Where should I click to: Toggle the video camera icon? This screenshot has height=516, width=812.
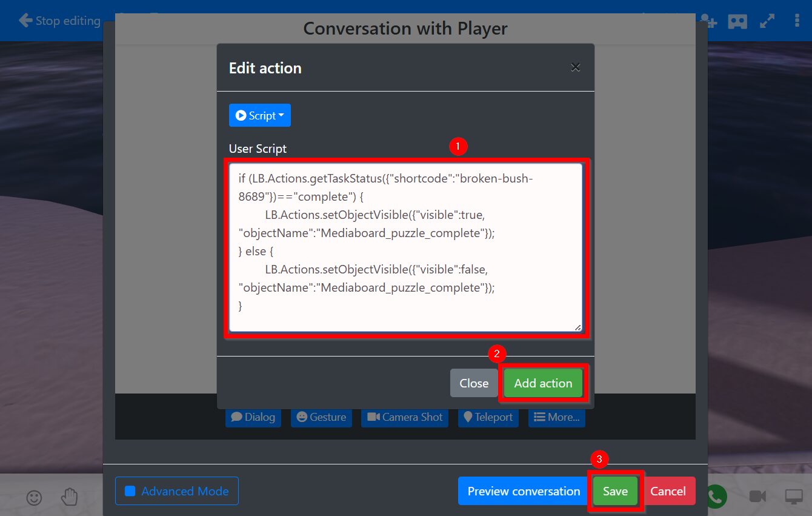(x=757, y=496)
